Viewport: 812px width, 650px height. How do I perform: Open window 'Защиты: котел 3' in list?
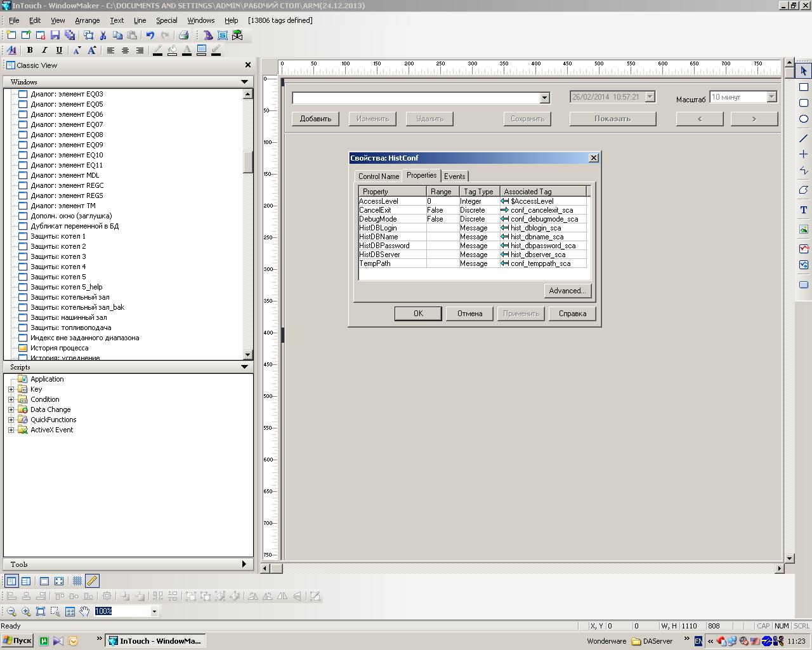click(x=58, y=256)
